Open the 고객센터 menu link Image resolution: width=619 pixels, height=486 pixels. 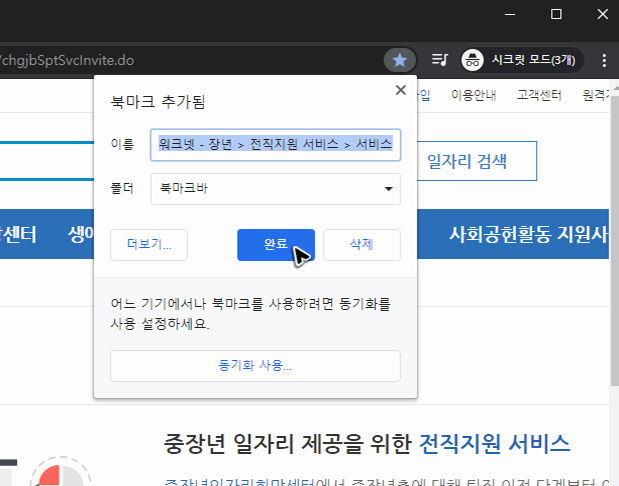tap(539, 95)
